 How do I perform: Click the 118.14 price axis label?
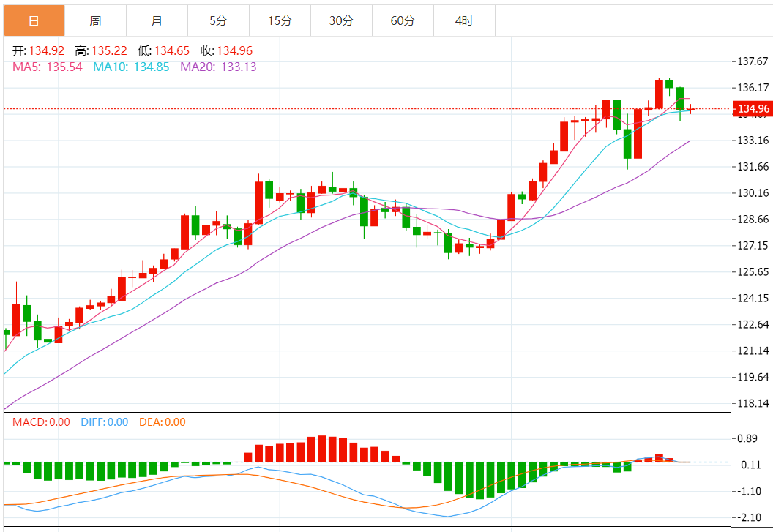[753, 403]
